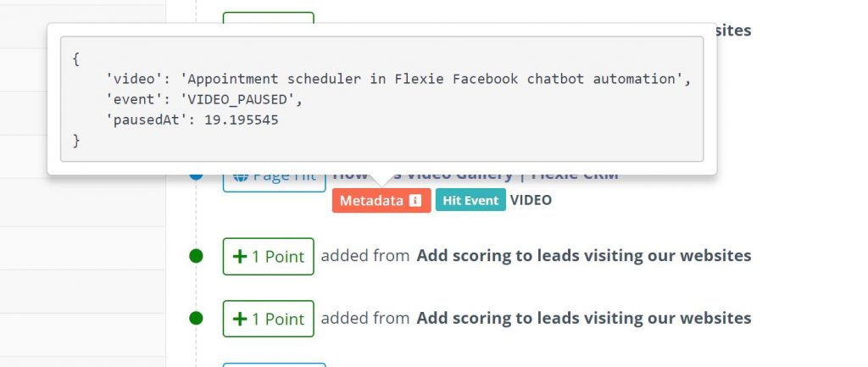Open upper Add scoring to leads link
Image resolution: width=868 pixels, height=367 pixels.
pos(583,256)
